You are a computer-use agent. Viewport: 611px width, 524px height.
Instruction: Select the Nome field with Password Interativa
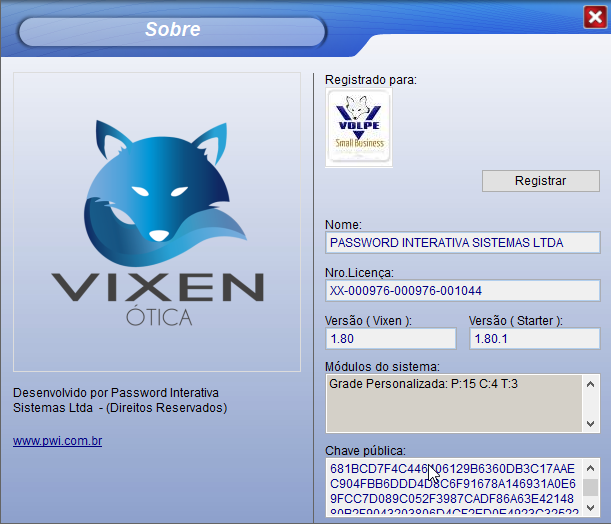click(463, 243)
